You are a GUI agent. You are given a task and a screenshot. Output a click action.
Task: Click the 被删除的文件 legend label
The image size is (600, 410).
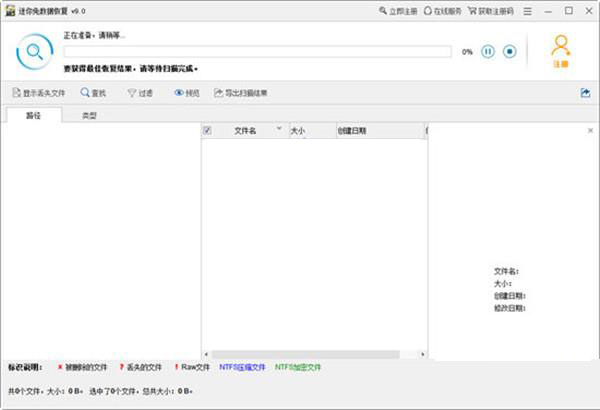pyautogui.click(x=86, y=367)
